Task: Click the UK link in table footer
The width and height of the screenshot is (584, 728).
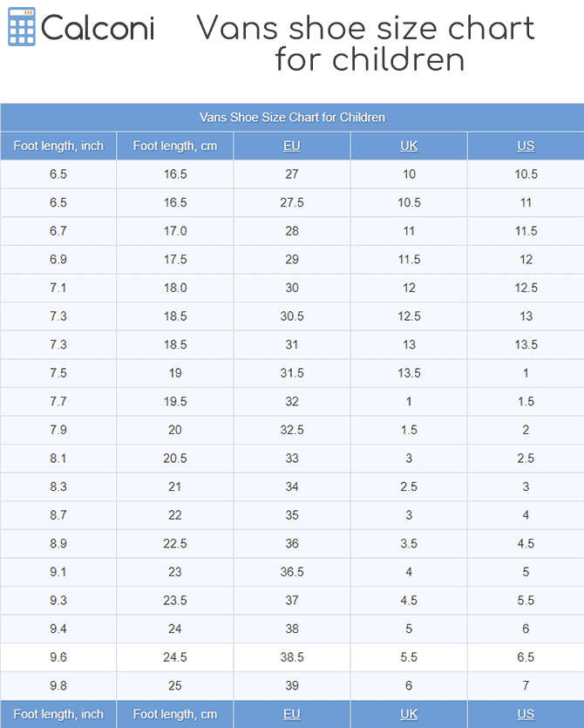Action: [x=409, y=714]
